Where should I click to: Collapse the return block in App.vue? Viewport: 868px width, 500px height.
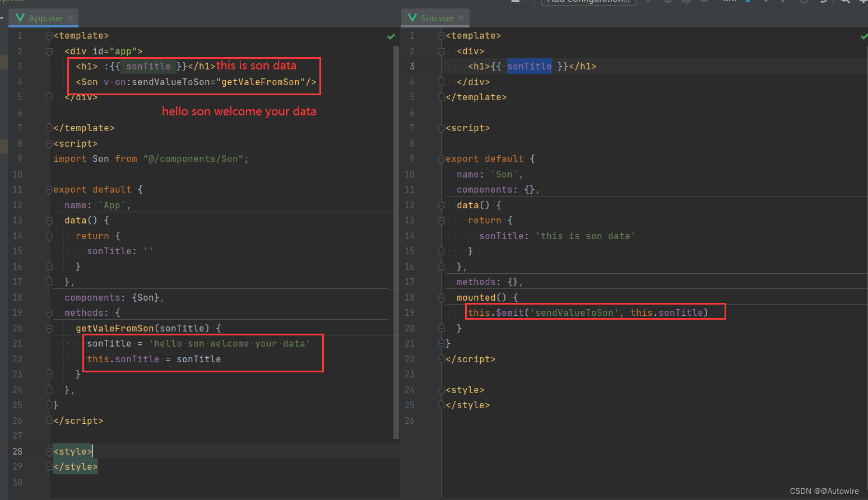(49, 236)
